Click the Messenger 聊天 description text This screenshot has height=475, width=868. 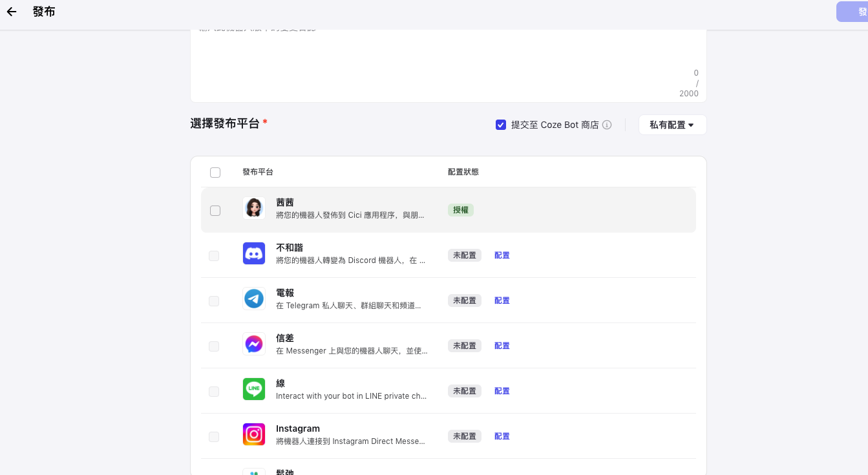(x=352, y=351)
